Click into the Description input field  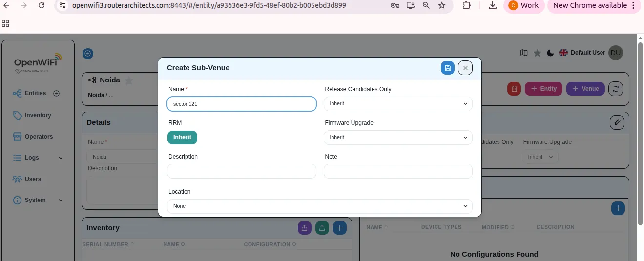[x=242, y=171]
